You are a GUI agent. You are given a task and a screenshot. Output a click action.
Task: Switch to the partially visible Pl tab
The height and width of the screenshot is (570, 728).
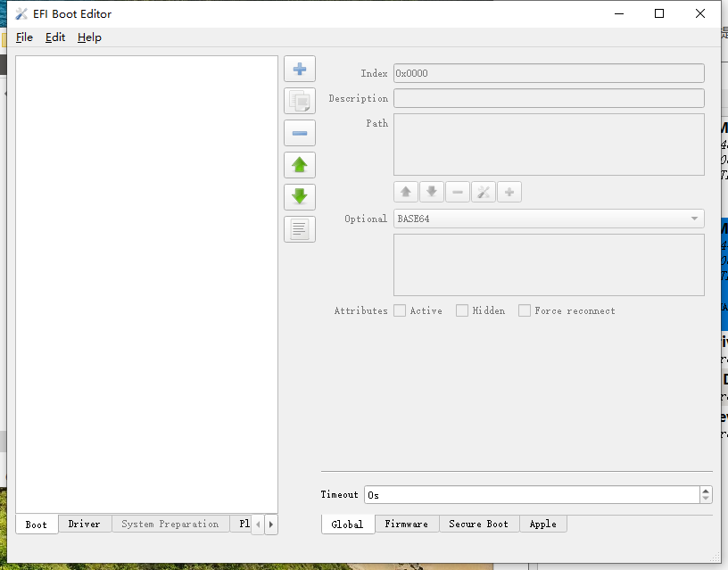tap(242, 524)
